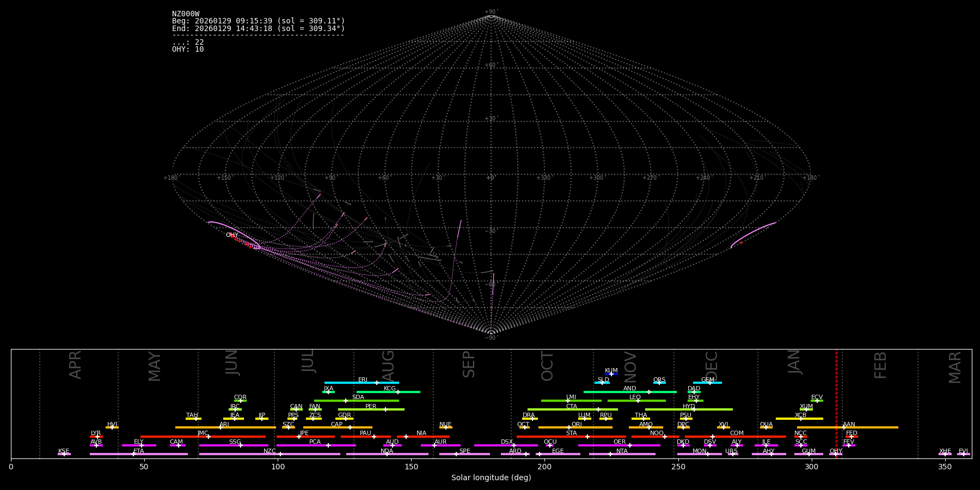Select the OHY radiant label on sky map
The width and height of the screenshot is (980, 490).
click(232, 235)
